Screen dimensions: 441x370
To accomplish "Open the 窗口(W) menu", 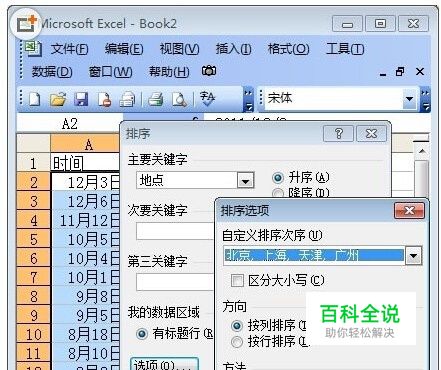I will pyautogui.click(x=110, y=72).
